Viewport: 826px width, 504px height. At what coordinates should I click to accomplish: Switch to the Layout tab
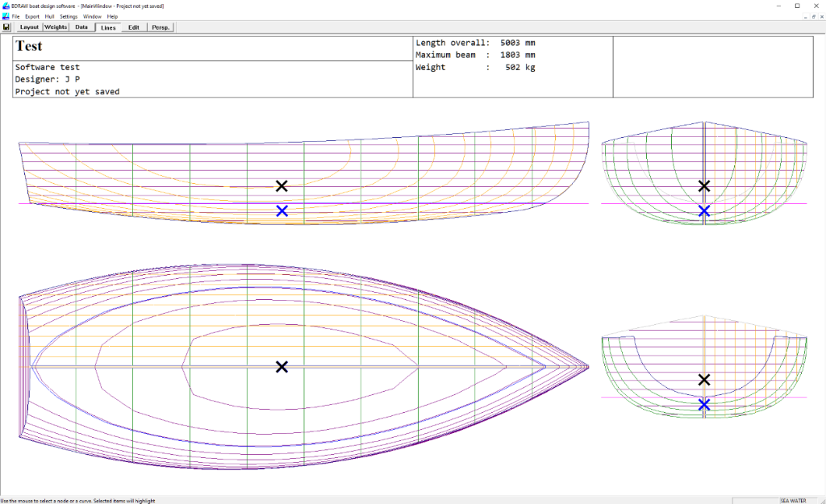29,27
